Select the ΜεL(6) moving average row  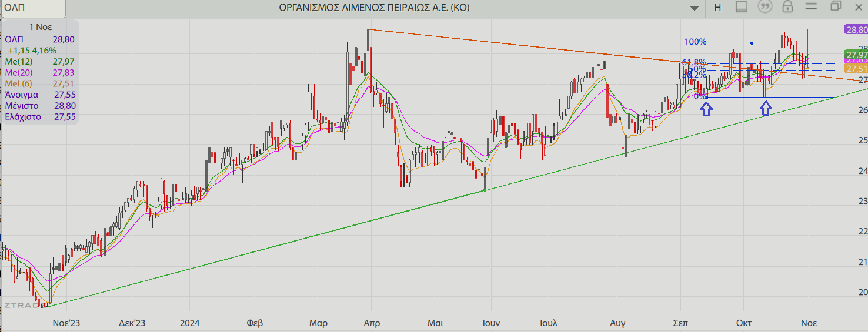point(39,83)
